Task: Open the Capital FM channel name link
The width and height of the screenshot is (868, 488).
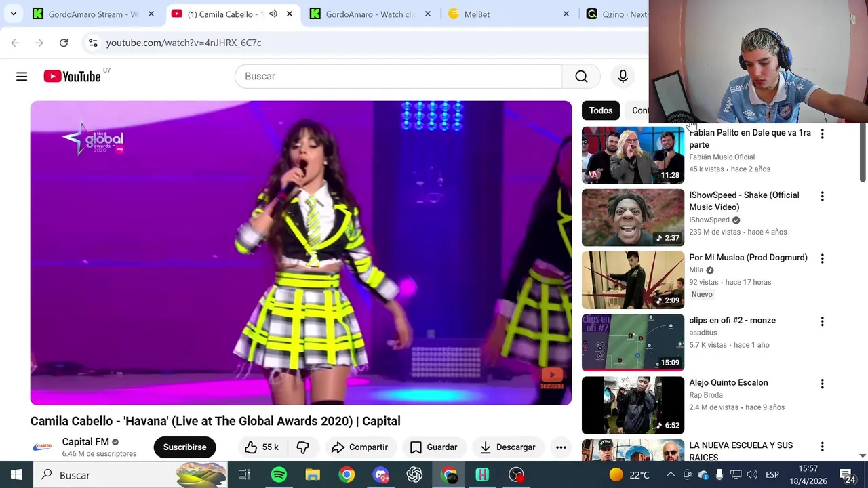Action: tap(85, 442)
